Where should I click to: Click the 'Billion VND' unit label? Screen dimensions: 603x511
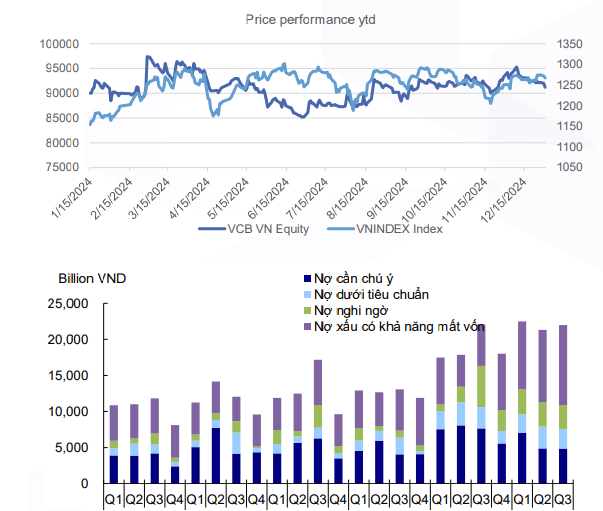[92, 278]
